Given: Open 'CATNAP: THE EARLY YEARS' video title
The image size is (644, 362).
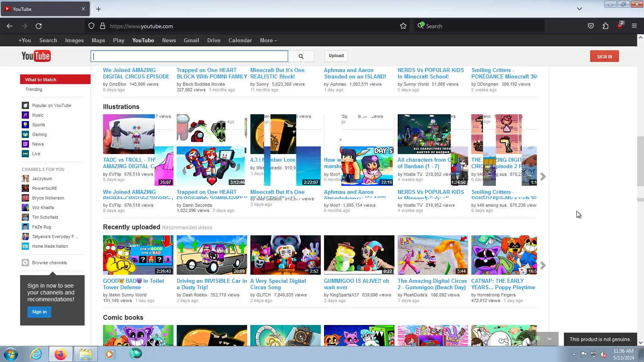Looking at the screenshot, I should point(503,284).
